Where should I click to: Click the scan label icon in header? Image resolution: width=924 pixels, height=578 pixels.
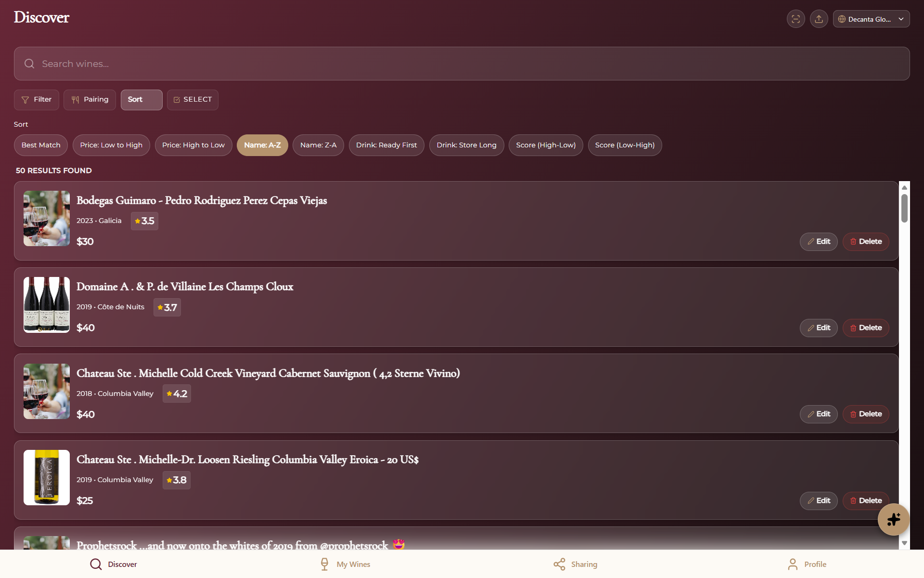pyautogui.click(x=796, y=19)
